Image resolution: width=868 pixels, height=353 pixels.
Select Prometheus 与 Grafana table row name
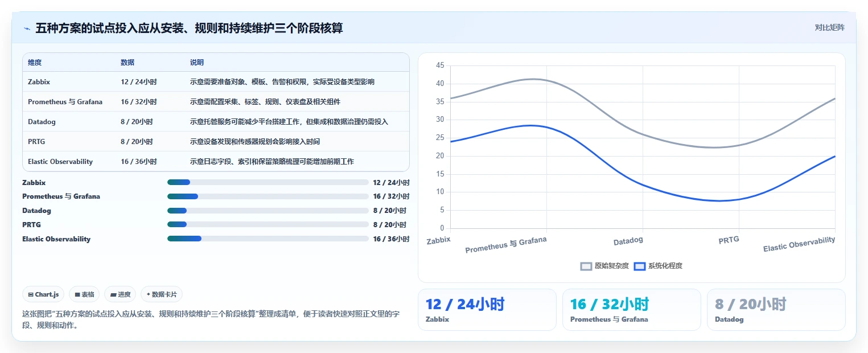(65, 102)
